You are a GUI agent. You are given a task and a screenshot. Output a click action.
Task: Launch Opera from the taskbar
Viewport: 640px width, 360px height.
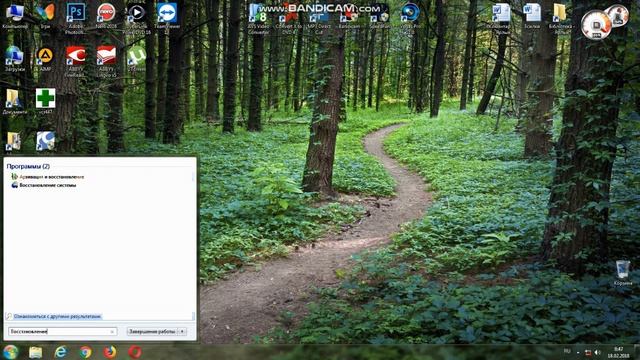coord(135,352)
